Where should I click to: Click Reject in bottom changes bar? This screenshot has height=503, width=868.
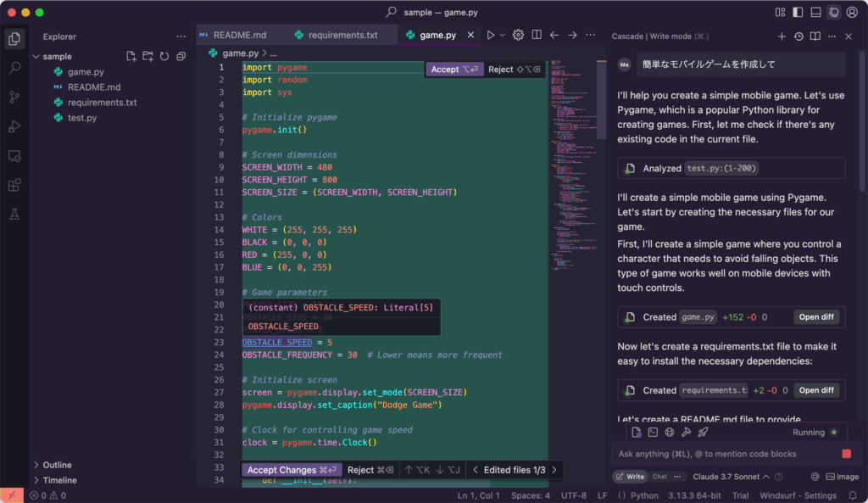pos(370,470)
